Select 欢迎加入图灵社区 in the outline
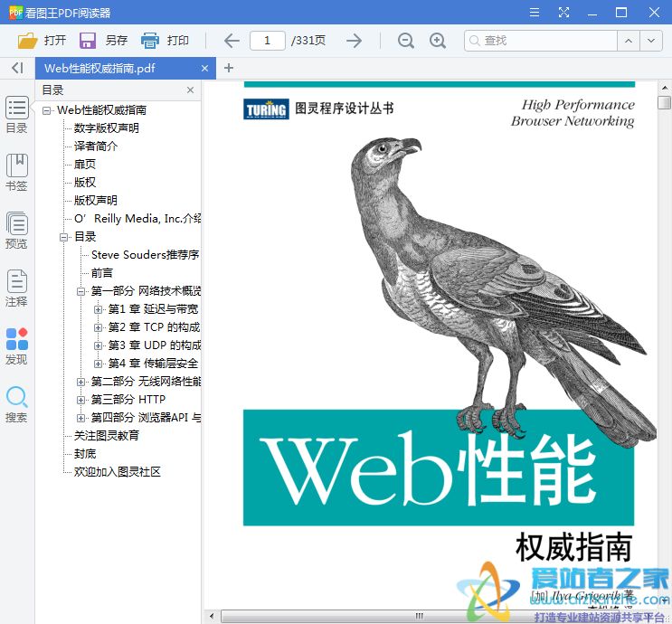The height and width of the screenshot is (624, 672). click(x=117, y=472)
